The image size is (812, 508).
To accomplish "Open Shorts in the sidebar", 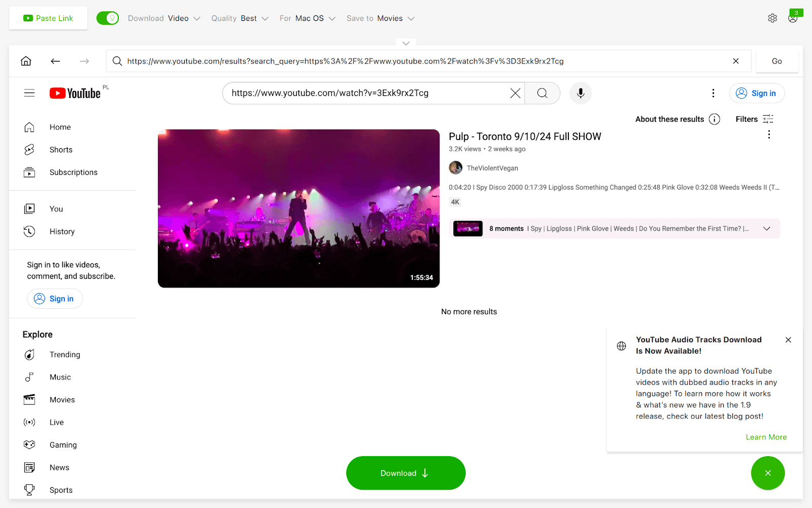I will [61, 150].
